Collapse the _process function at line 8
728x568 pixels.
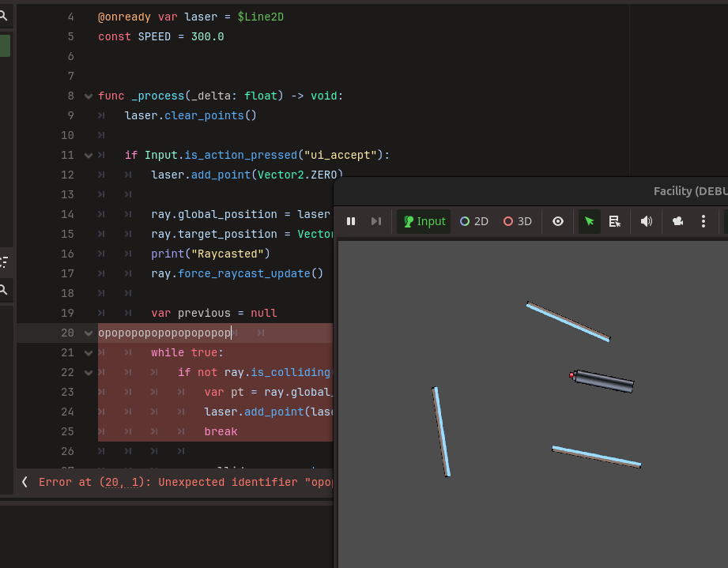(x=89, y=96)
